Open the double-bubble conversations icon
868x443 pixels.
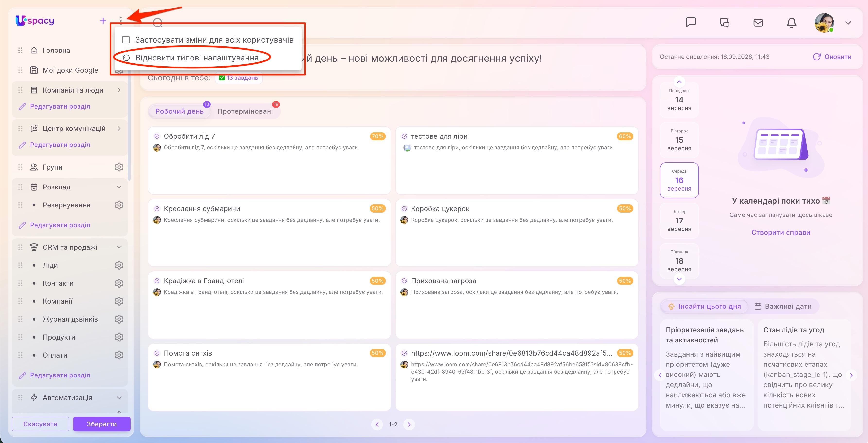click(x=724, y=23)
